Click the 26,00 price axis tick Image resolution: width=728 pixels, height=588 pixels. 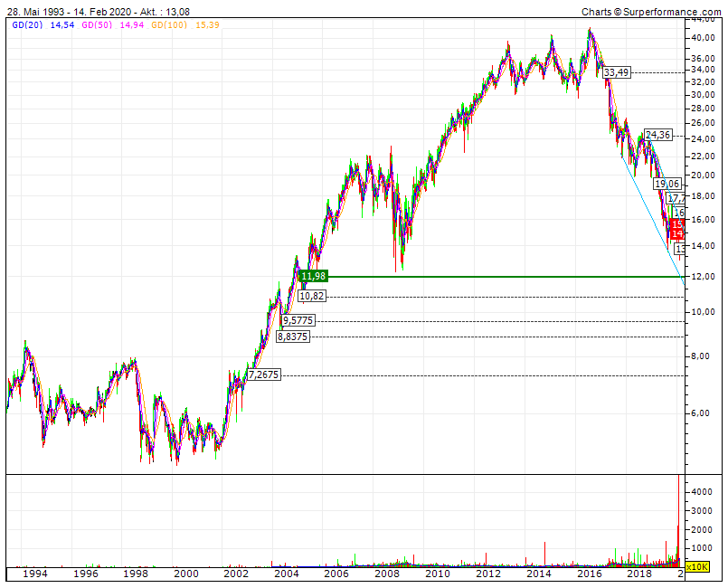(x=704, y=123)
